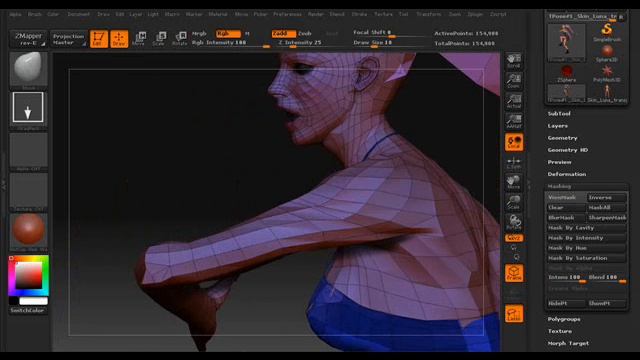Select the Sphere3D tool icon

point(607,53)
